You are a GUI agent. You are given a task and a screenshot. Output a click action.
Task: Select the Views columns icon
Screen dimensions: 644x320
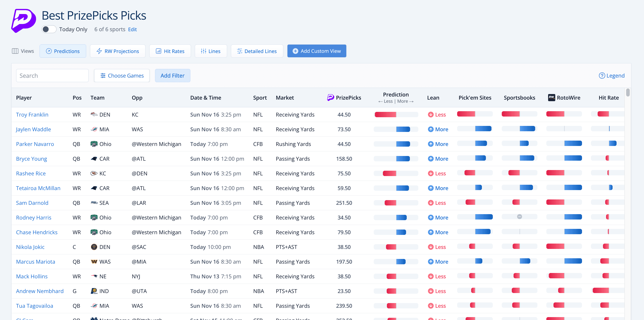pyautogui.click(x=15, y=51)
